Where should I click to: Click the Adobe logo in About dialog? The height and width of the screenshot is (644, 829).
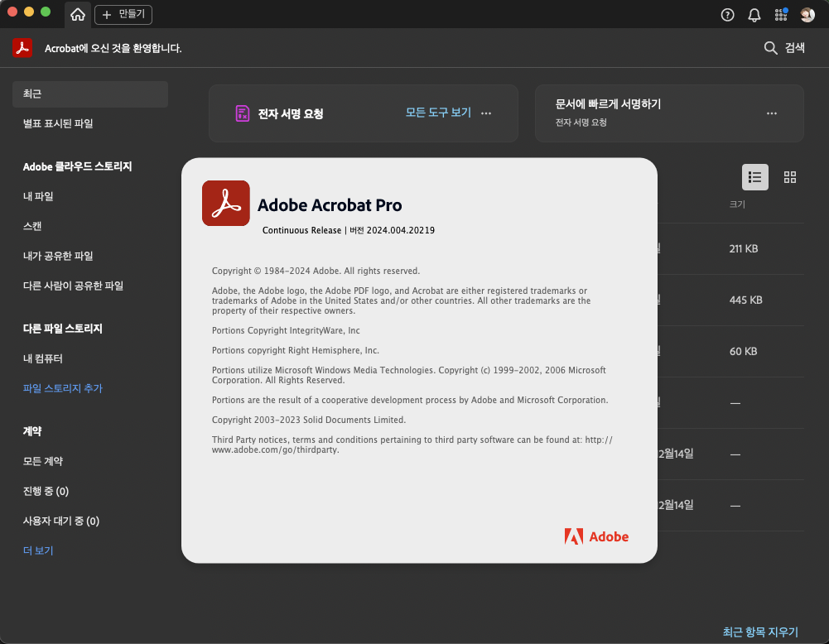point(596,536)
